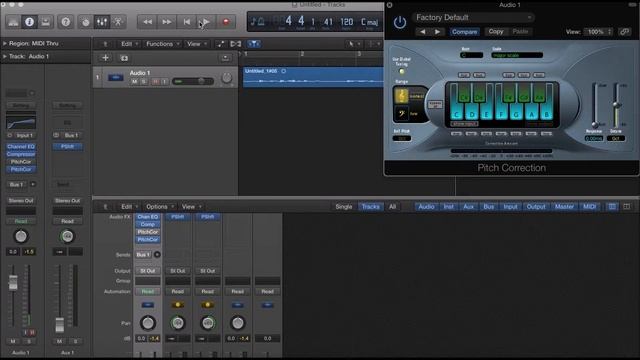The height and width of the screenshot is (360, 640).
Task: Open the mixer Edit menu
Action: pos(129,207)
